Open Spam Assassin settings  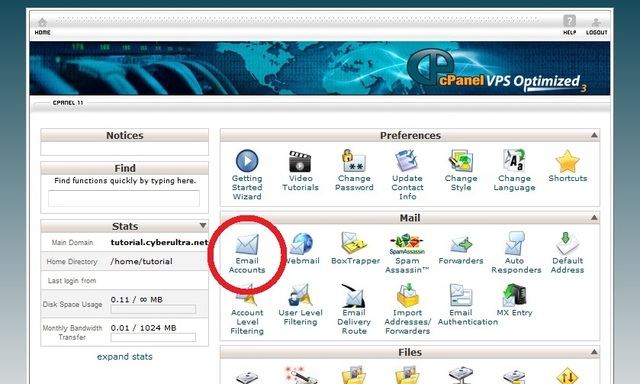point(407,253)
